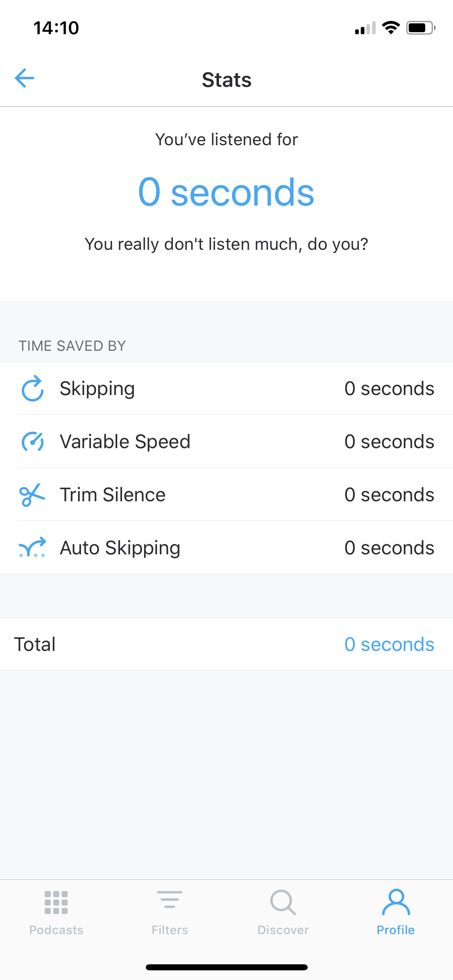Select the Auto Skipping row label
The height and width of the screenshot is (980, 453).
pyautogui.click(x=120, y=548)
